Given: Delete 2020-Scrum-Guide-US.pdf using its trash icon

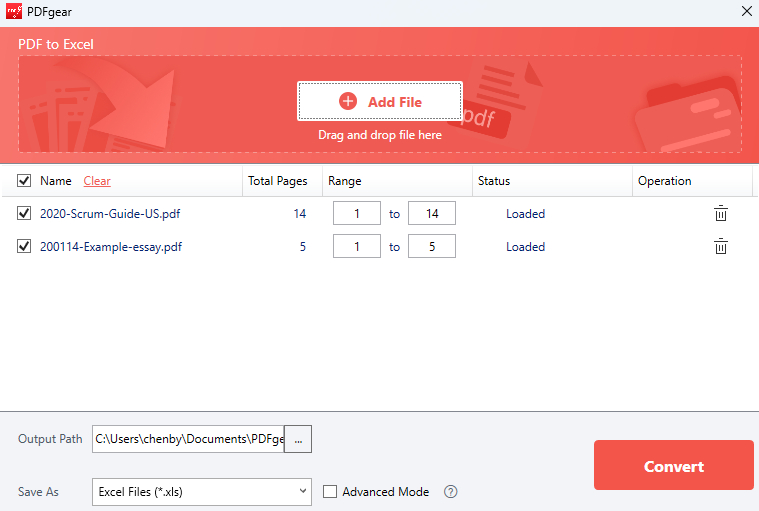Looking at the screenshot, I should (x=721, y=213).
